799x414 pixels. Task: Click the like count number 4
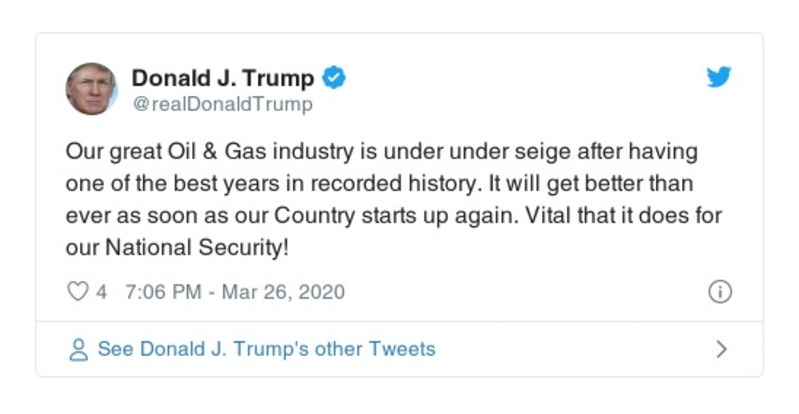101,292
